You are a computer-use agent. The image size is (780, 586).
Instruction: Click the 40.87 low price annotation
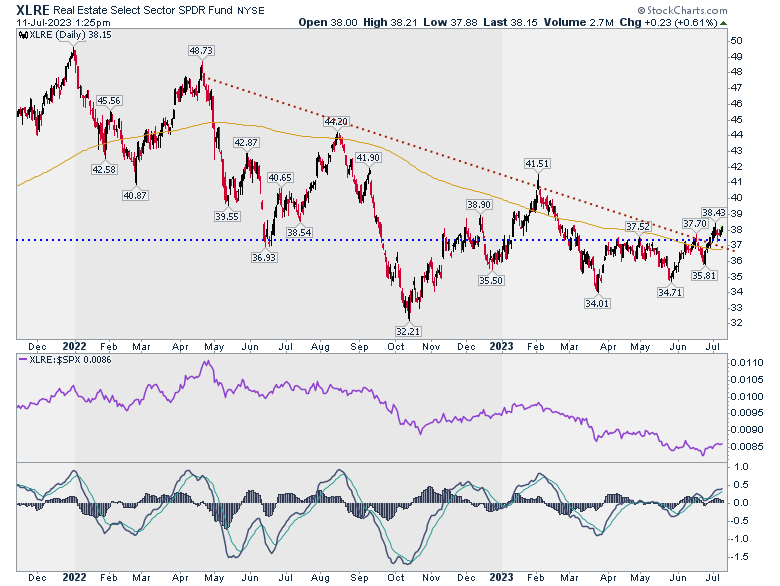click(x=135, y=195)
